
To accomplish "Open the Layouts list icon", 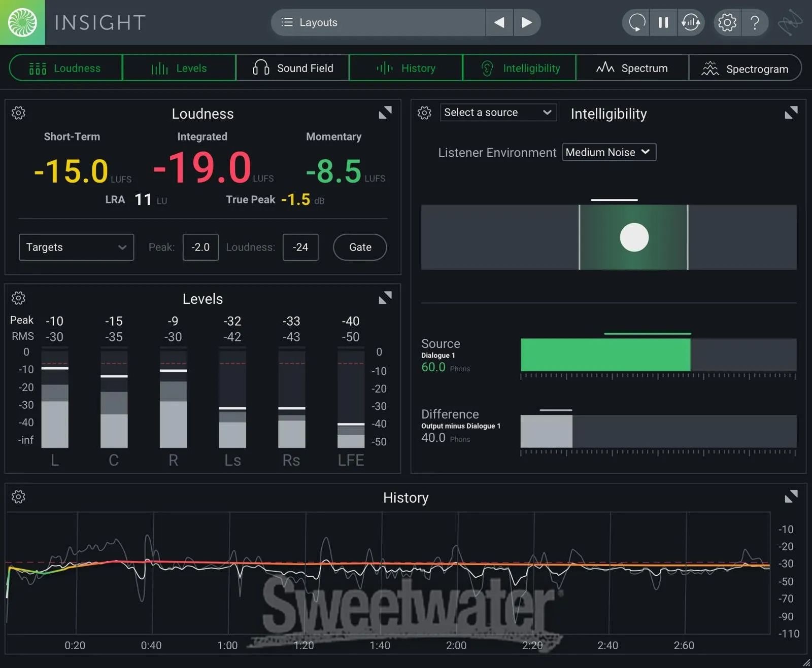I will (287, 22).
